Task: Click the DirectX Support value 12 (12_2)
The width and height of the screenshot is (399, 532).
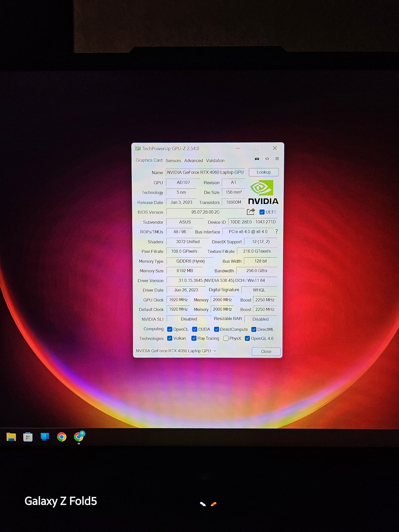Action: click(x=261, y=242)
